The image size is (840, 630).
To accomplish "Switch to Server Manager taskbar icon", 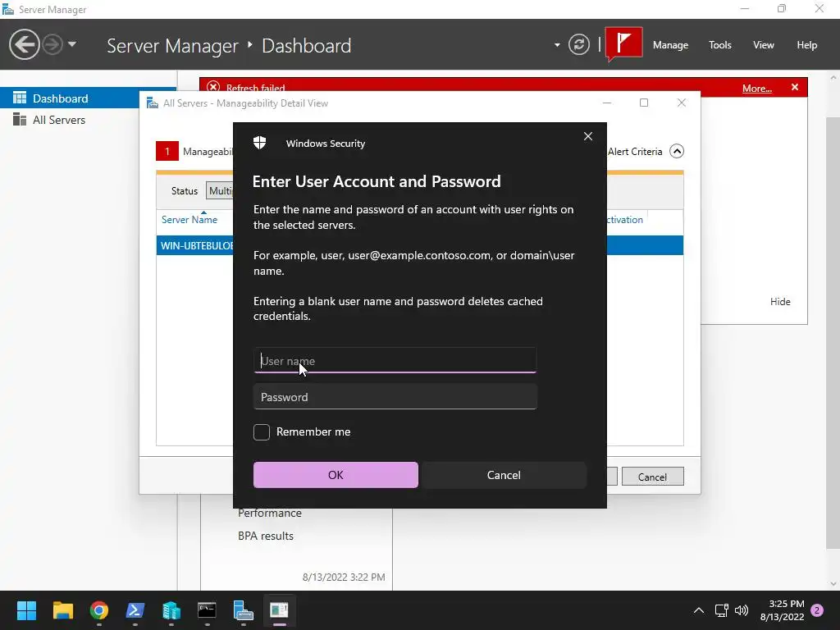I will tap(243, 609).
